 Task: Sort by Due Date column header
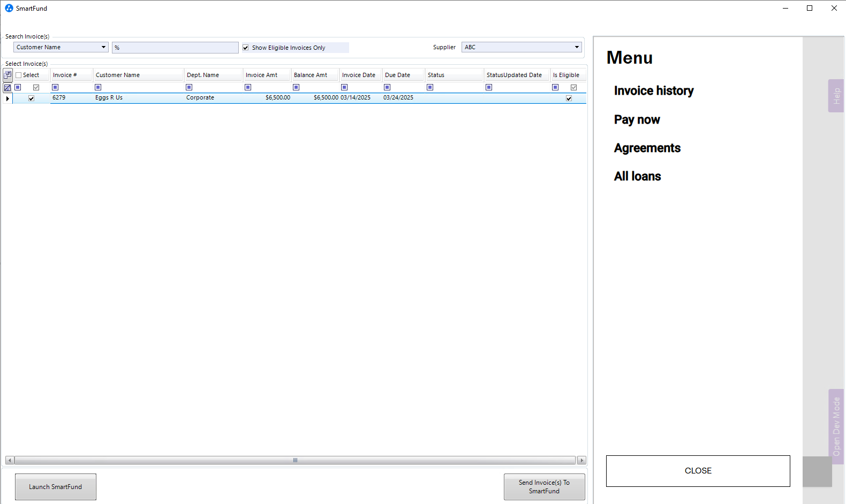(403, 75)
